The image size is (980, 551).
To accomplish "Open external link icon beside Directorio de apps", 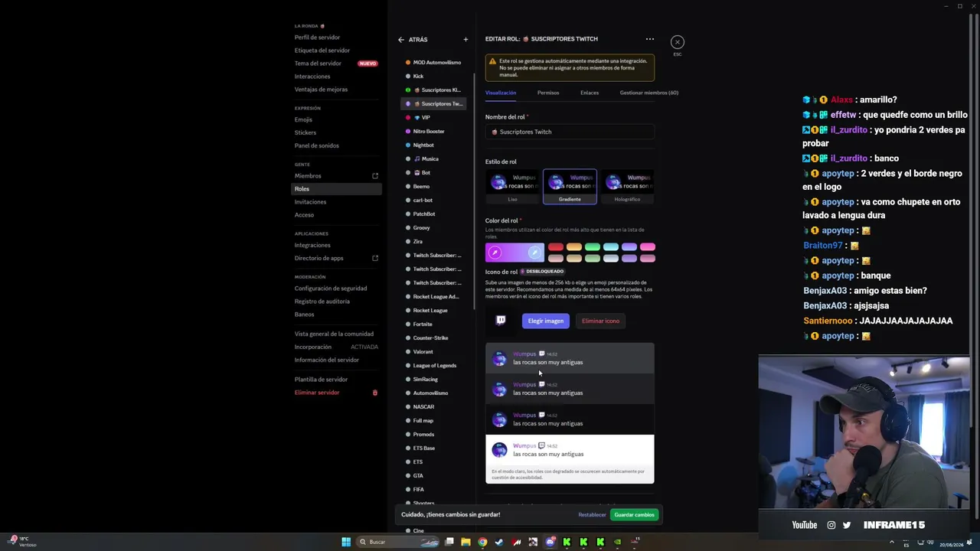I will coord(375,258).
